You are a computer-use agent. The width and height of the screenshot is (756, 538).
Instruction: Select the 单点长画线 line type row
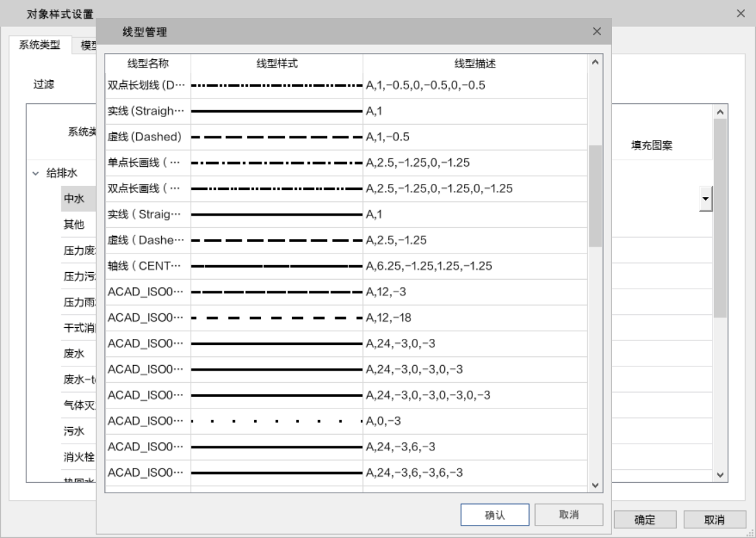coord(346,163)
